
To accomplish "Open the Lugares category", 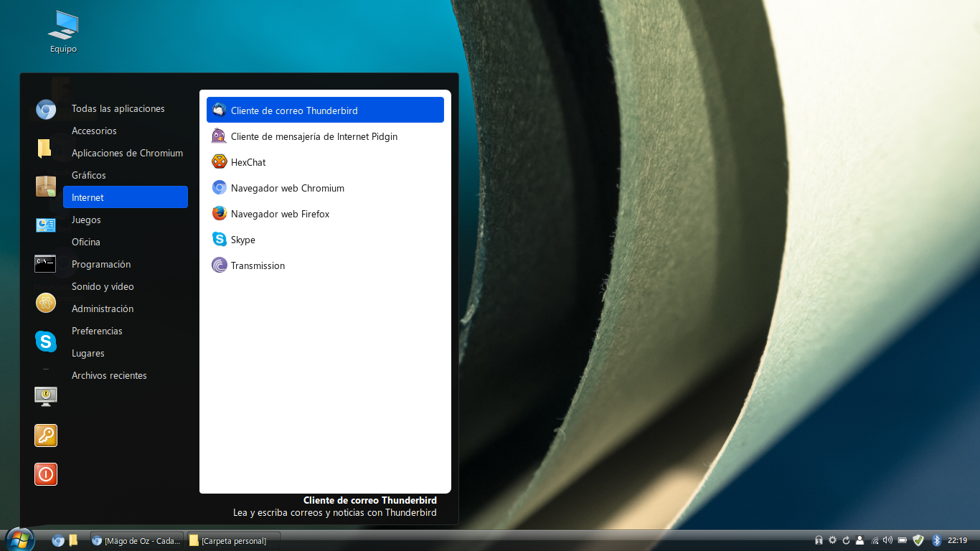I will coord(126,353).
